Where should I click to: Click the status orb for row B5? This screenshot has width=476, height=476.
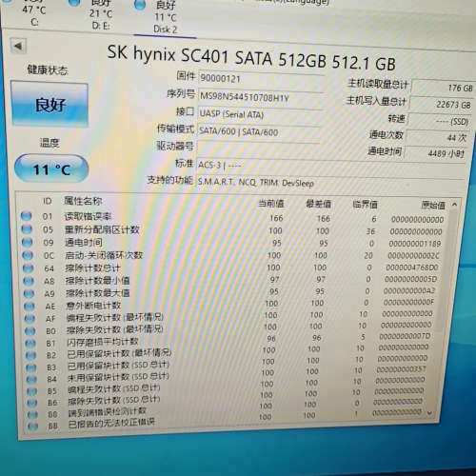[x=31, y=391]
